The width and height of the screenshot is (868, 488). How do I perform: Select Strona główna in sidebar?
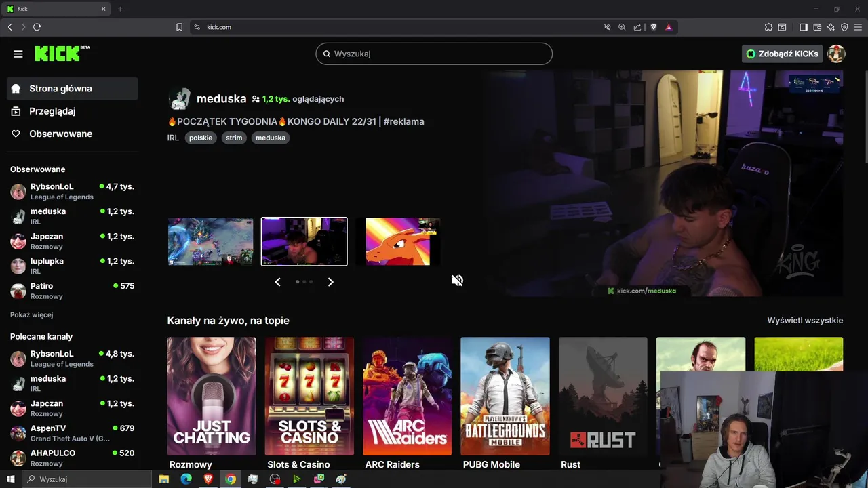[x=73, y=89]
